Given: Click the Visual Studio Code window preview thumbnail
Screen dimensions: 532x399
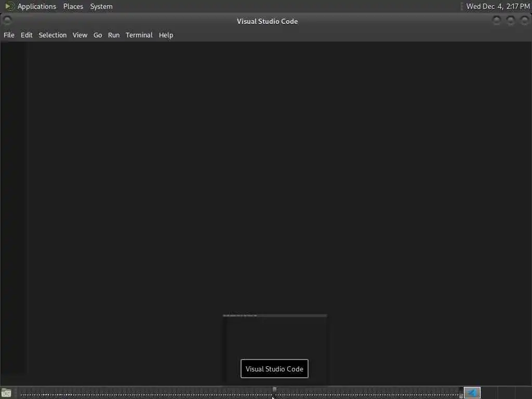Looking at the screenshot, I should point(275,350).
